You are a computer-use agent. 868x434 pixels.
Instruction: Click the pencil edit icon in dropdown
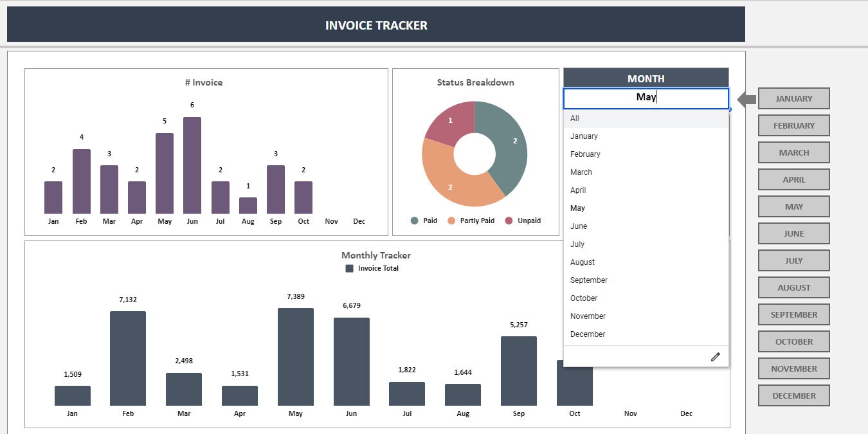[x=715, y=357]
